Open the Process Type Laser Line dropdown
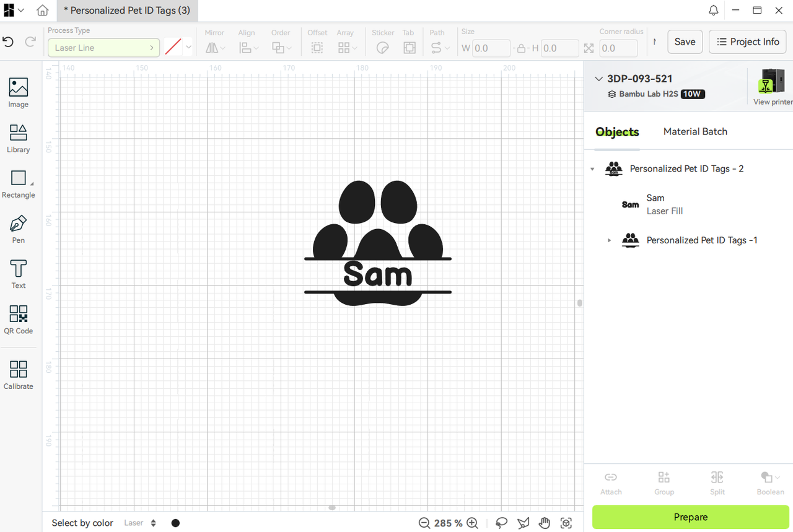Screen dimensions: 793x532 (x=103, y=48)
